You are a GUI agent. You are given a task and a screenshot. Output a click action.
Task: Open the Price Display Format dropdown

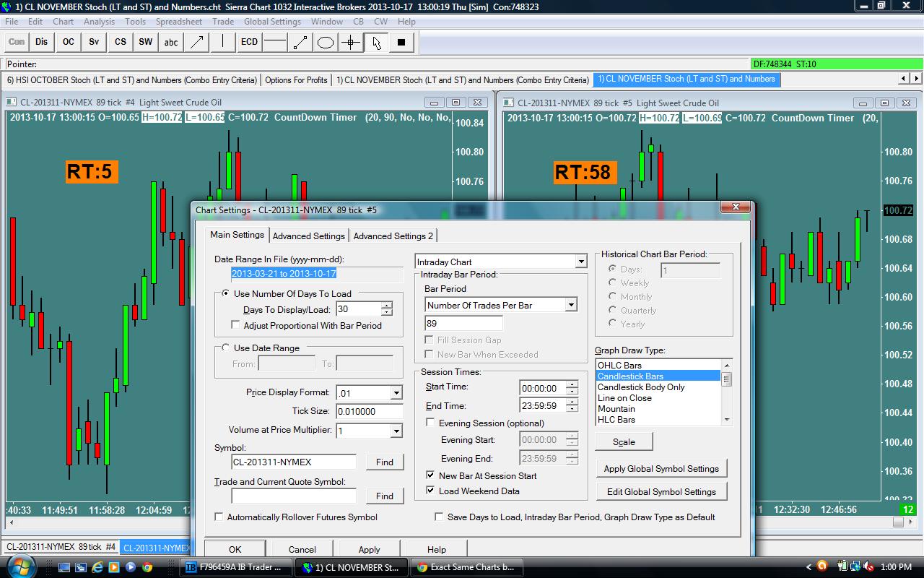click(x=396, y=392)
